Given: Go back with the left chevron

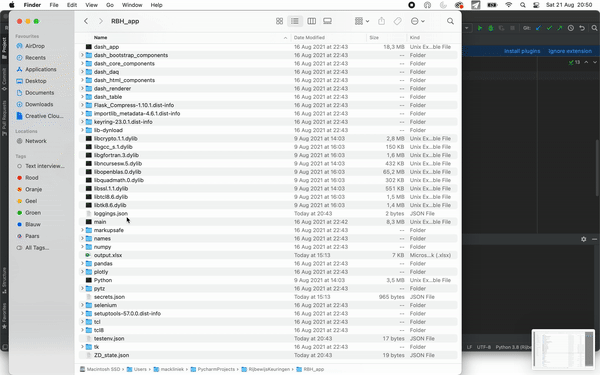Looking at the screenshot, I should [86, 21].
